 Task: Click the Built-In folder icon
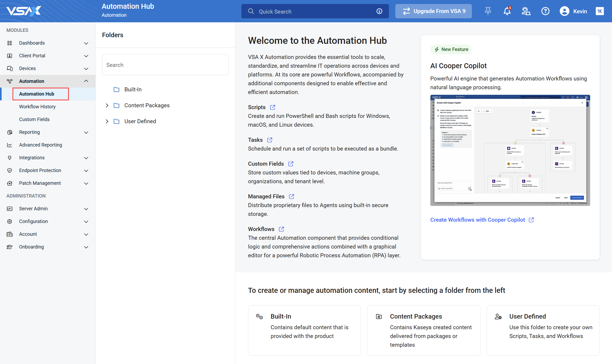tap(116, 89)
